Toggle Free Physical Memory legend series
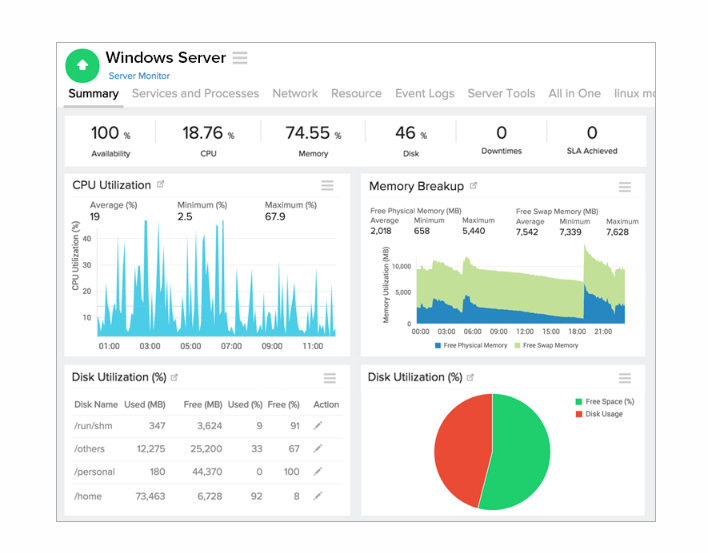708x553 pixels. (x=476, y=345)
